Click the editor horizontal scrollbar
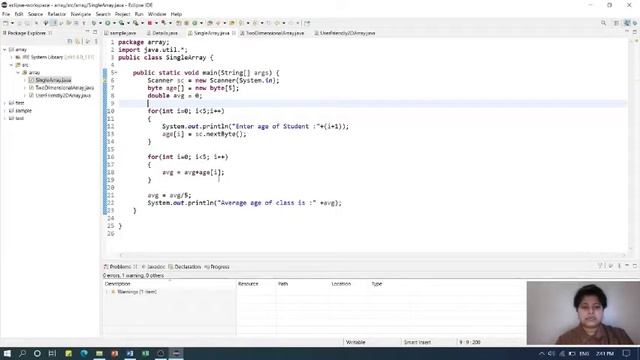Screen dimensions: 640x360 (x=372, y=255)
